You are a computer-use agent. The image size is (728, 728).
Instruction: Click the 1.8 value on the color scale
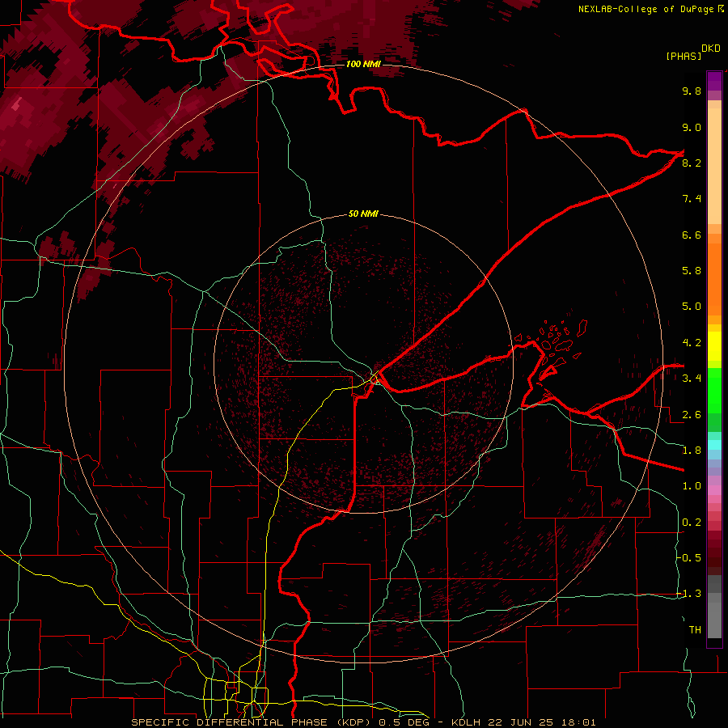point(692,451)
